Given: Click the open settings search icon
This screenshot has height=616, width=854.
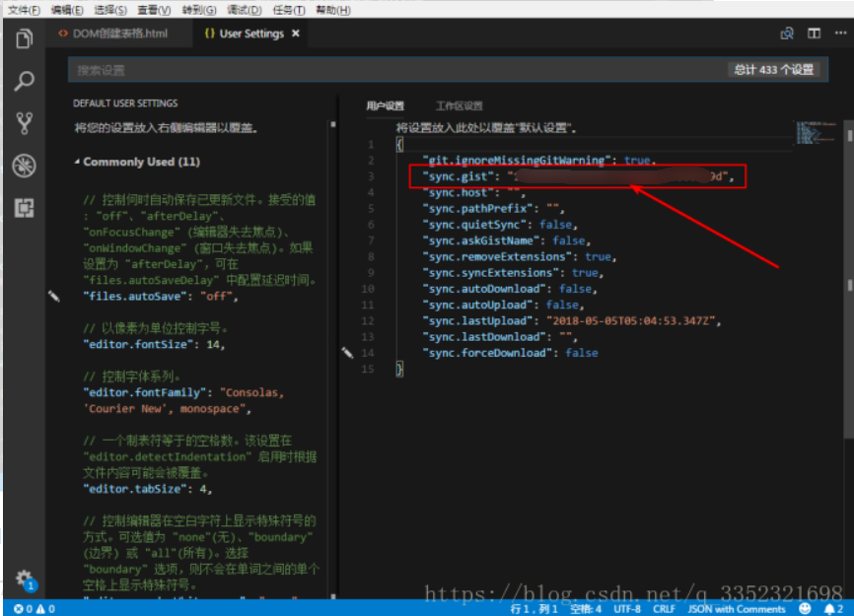Looking at the screenshot, I should (789, 33).
